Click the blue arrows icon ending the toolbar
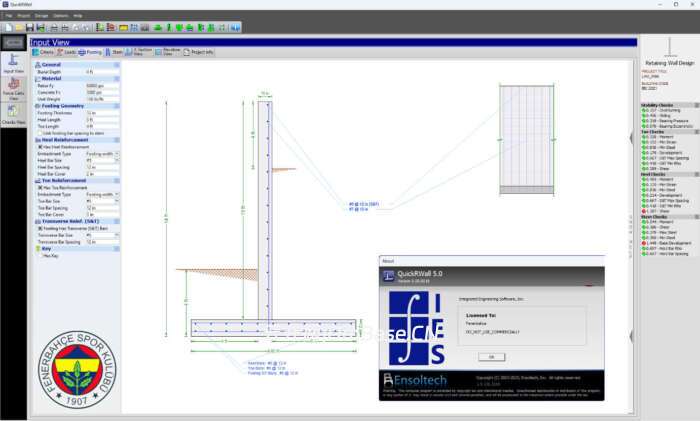The image size is (700, 421). pos(235,28)
